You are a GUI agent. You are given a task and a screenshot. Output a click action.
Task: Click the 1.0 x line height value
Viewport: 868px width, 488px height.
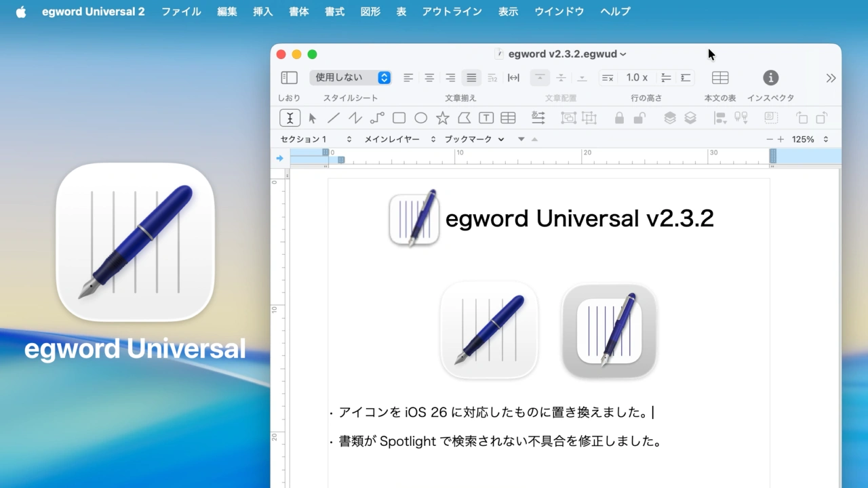[637, 78]
